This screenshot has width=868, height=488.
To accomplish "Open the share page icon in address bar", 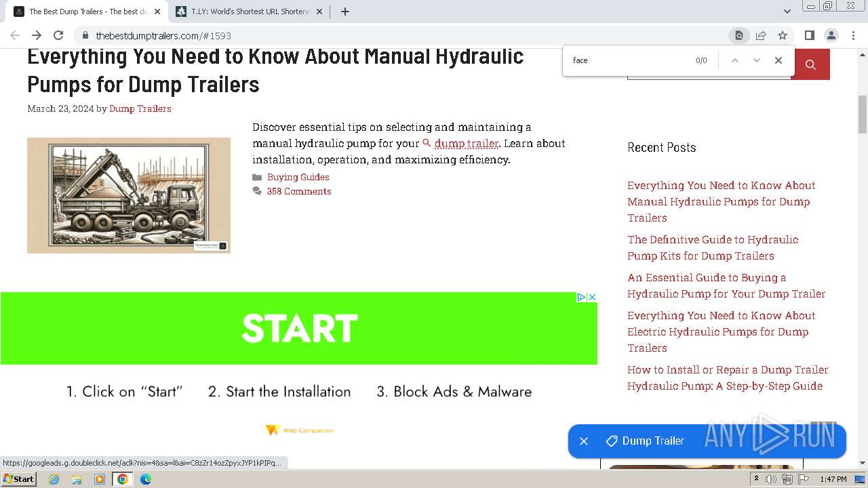I will pos(761,35).
